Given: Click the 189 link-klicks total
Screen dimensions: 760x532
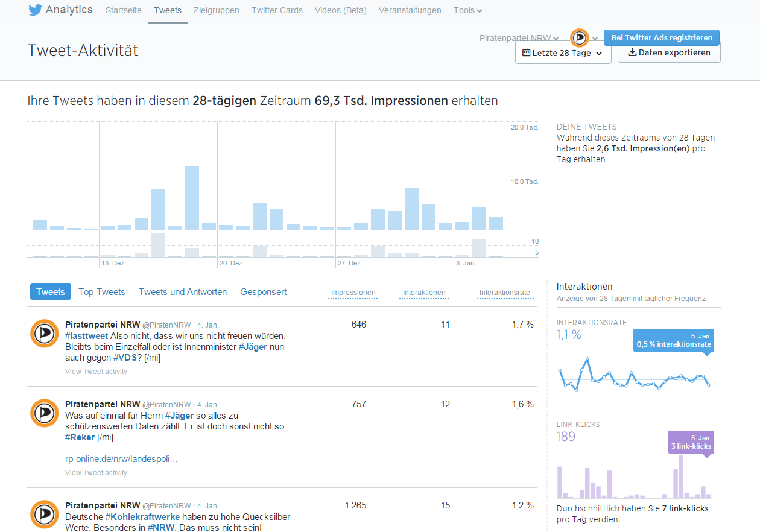Looking at the screenshot, I should (566, 437).
